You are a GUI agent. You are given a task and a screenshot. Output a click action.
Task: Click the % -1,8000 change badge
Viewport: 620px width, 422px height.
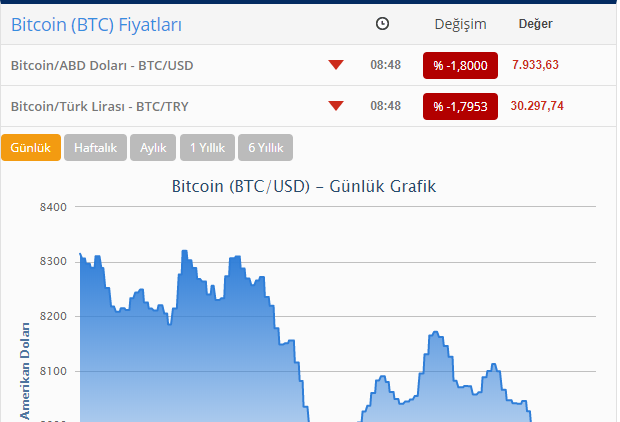pos(460,65)
